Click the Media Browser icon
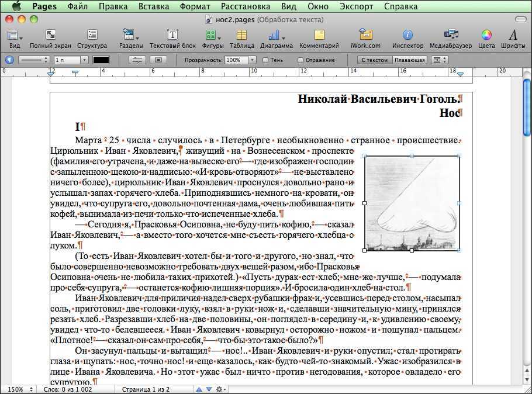This screenshot has height=394, width=532. [451, 36]
